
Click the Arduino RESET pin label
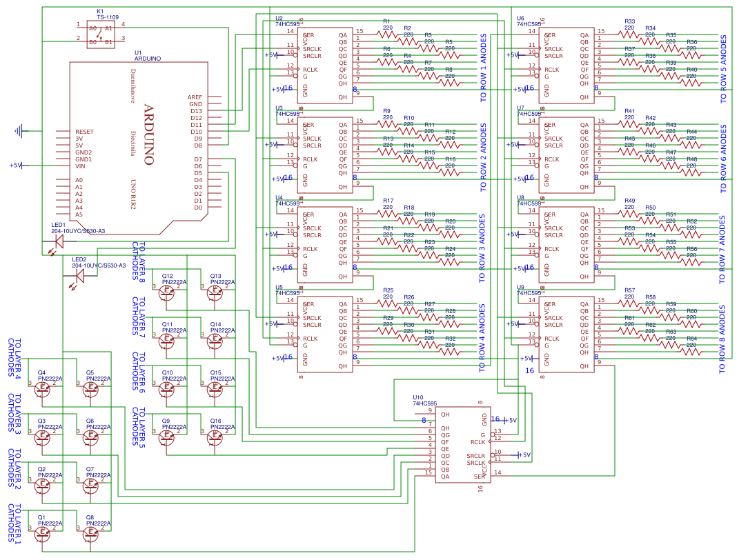click(x=84, y=132)
